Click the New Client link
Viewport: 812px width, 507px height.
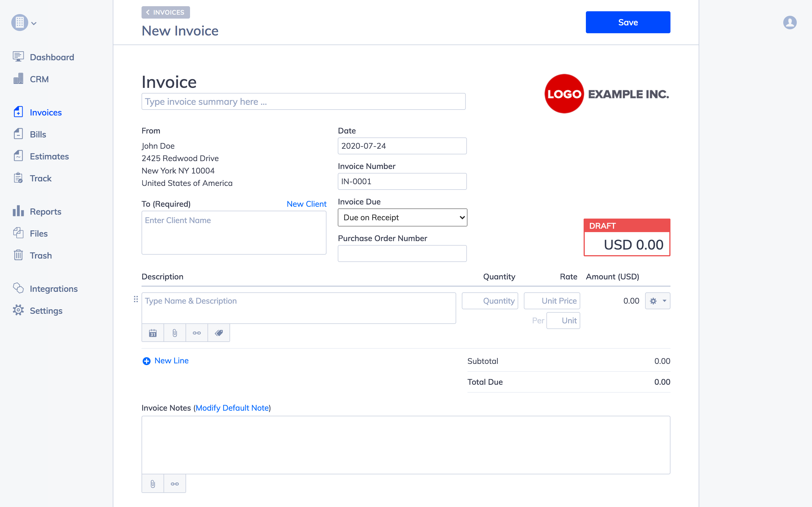point(306,203)
